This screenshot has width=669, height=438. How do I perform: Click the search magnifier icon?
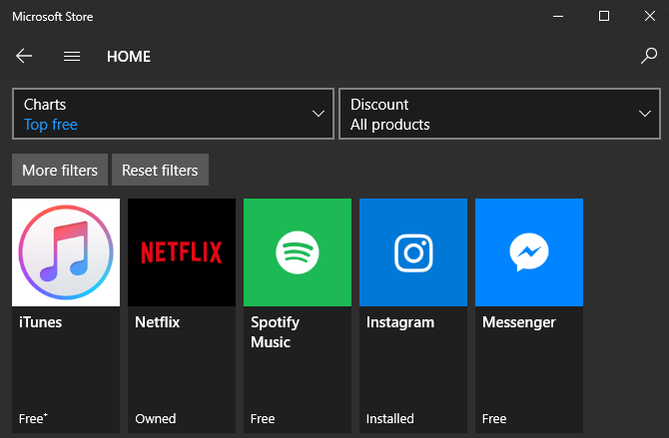pos(648,56)
